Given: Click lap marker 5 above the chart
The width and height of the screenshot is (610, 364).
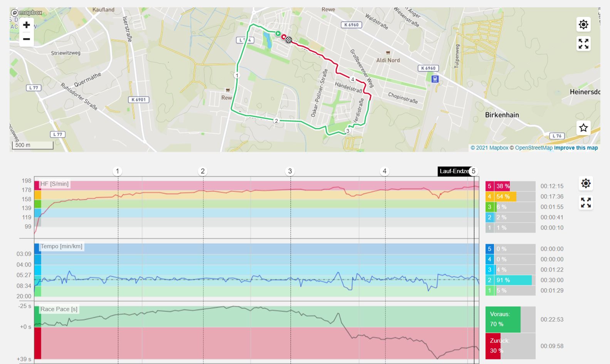Looking at the screenshot, I should pyautogui.click(x=474, y=171).
